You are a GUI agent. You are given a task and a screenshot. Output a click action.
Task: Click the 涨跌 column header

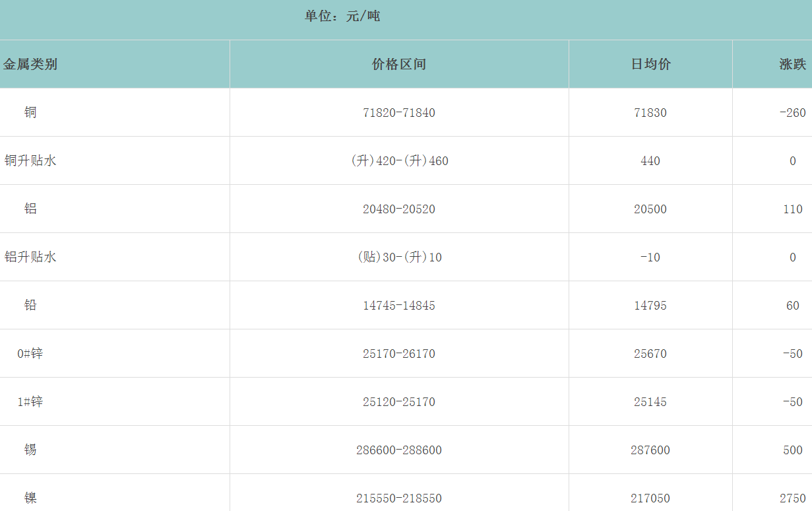(792, 64)
